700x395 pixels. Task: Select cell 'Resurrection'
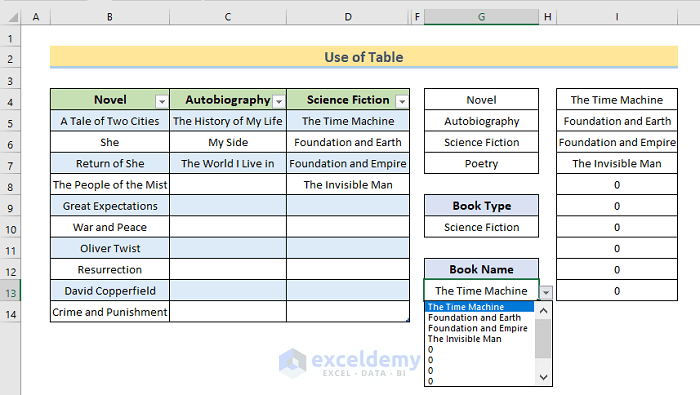coord(110,270)
